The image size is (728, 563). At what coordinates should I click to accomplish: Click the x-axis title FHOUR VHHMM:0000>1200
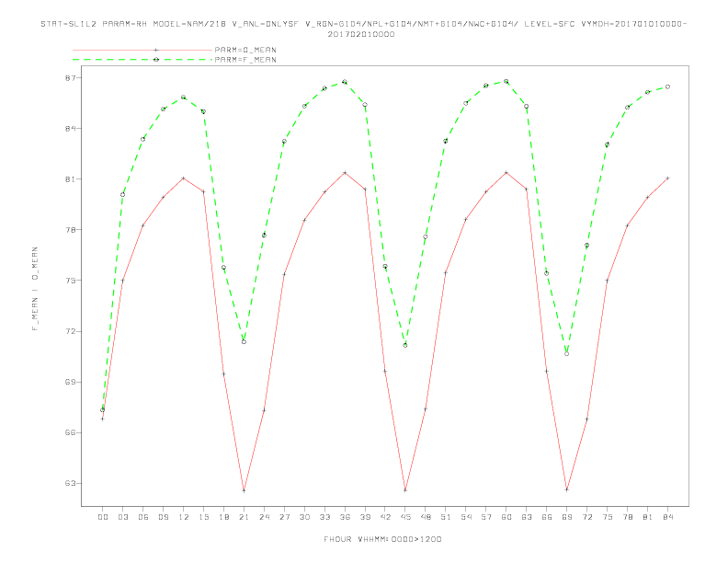pyautogui.click(x=382, y=539)
